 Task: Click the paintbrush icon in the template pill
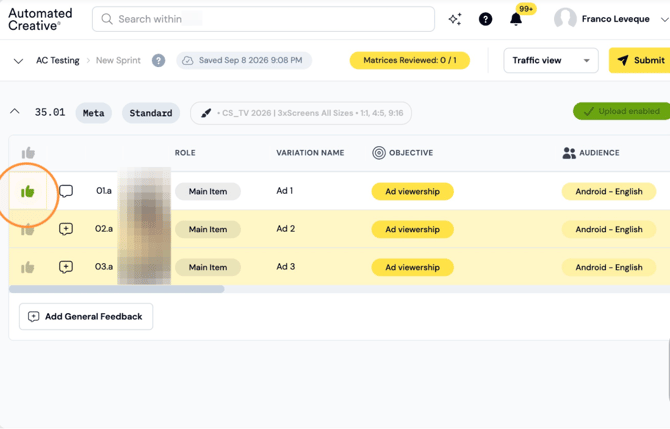coord(206,113)
